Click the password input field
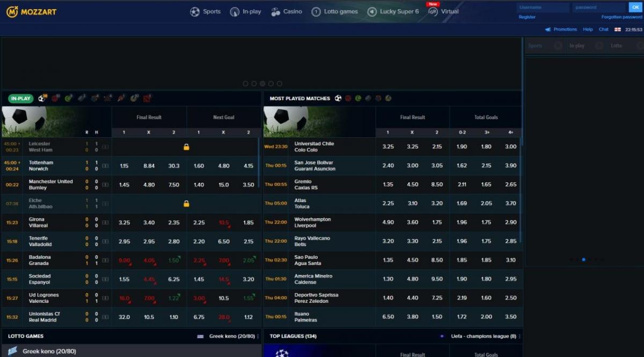 click(x=599, y=8)
